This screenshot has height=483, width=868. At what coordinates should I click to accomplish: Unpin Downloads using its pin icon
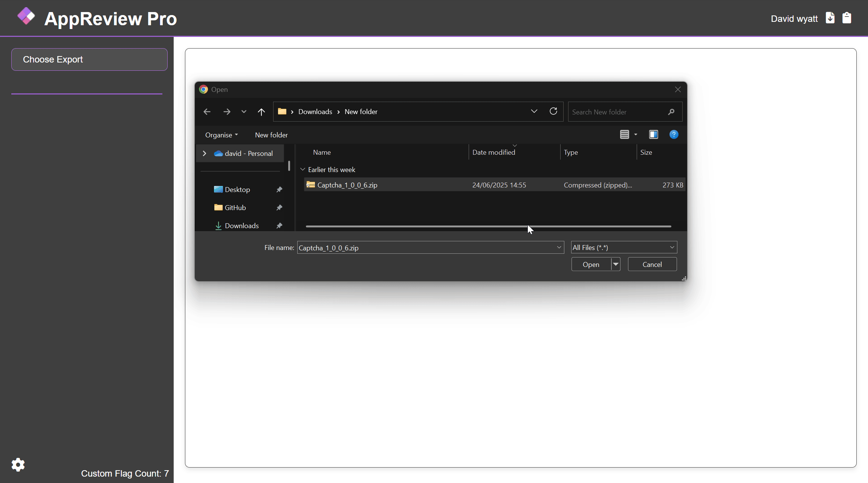click(279, 226)
